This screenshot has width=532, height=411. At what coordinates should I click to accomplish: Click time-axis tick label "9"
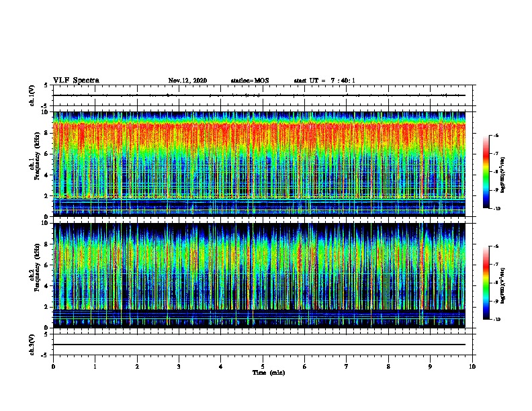[430, 367]
